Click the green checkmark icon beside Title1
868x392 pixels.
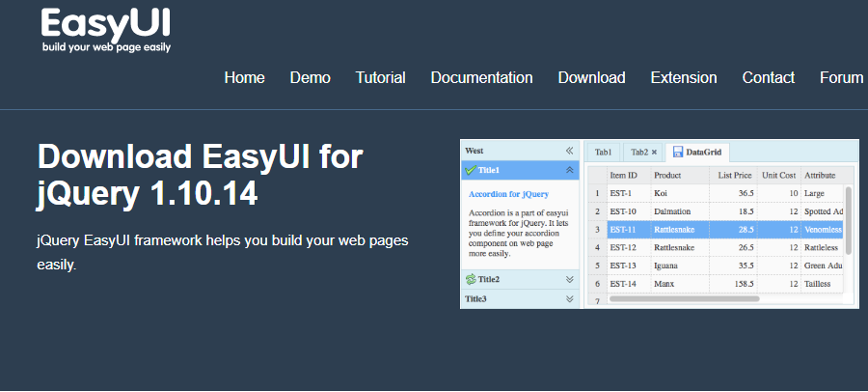[471, 170]
